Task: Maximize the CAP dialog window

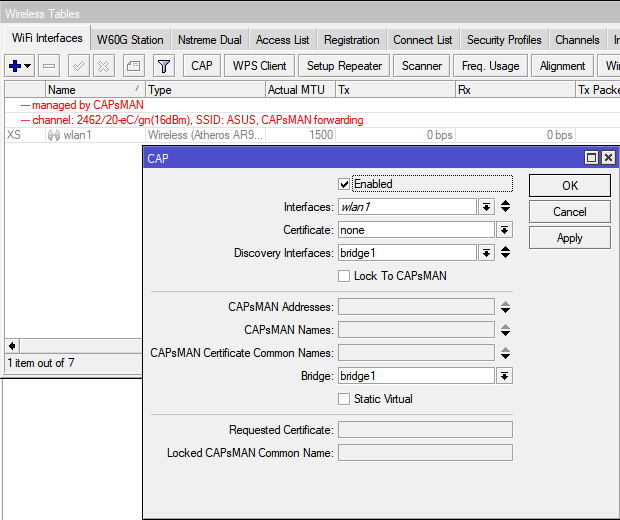Action: coord(591,158)
